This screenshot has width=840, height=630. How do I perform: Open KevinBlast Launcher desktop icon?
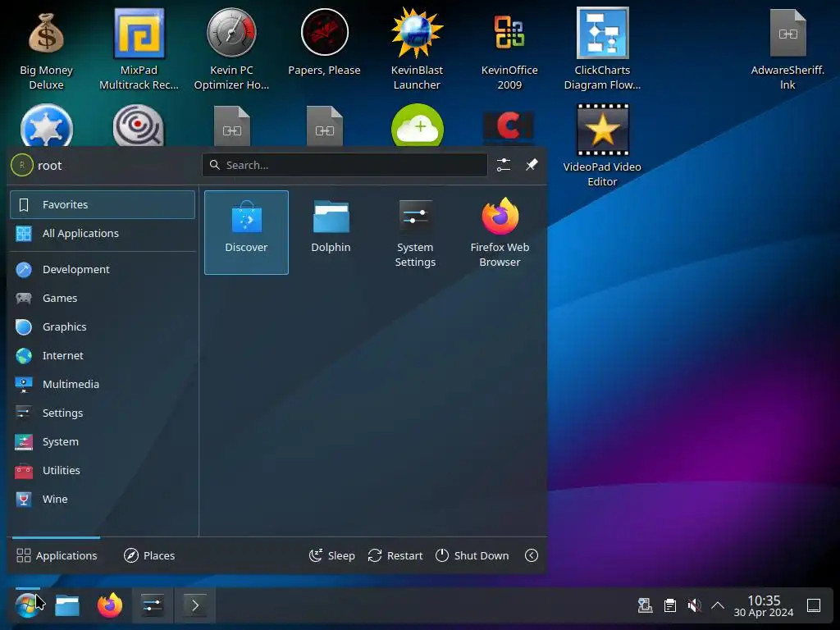pos(417,48)
